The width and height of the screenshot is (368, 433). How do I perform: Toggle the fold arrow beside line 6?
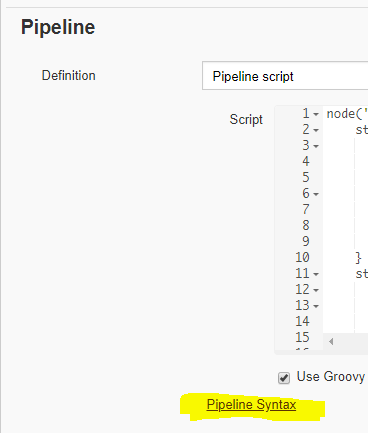point(316,194)
